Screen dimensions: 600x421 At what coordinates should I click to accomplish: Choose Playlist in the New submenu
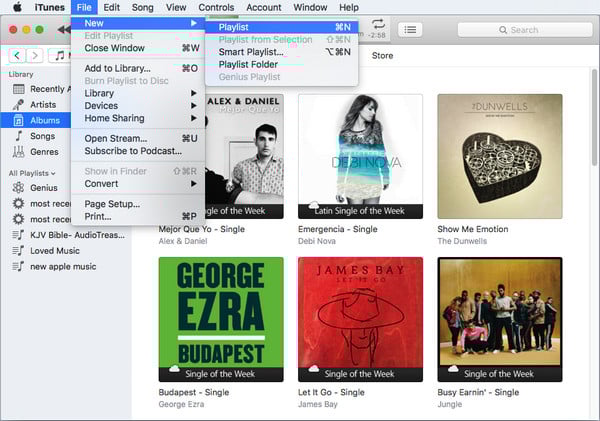click(282, 27)
